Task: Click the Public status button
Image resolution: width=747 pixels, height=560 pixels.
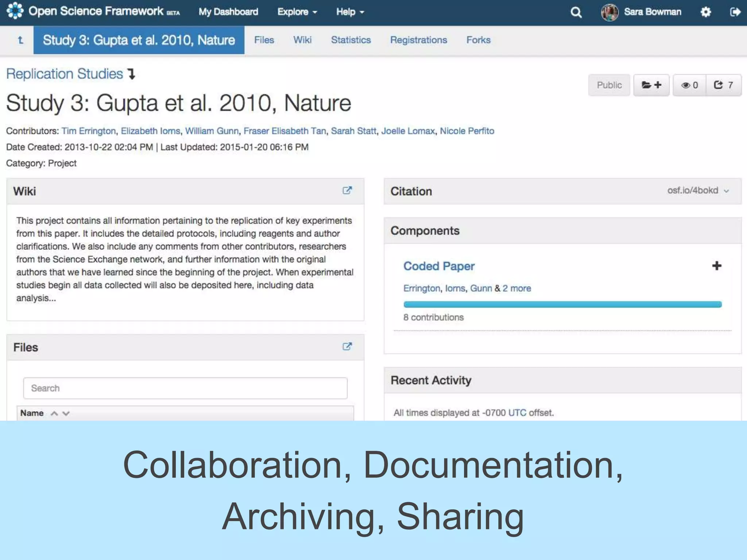Action: point(609,85)
